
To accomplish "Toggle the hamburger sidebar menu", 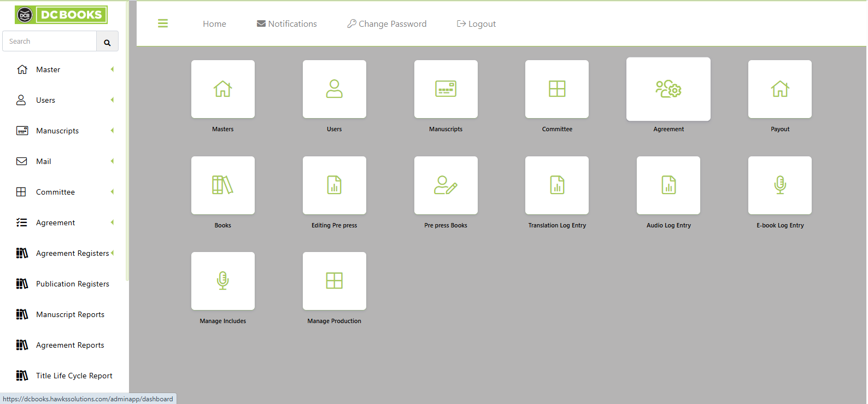I will coord(163,24).
